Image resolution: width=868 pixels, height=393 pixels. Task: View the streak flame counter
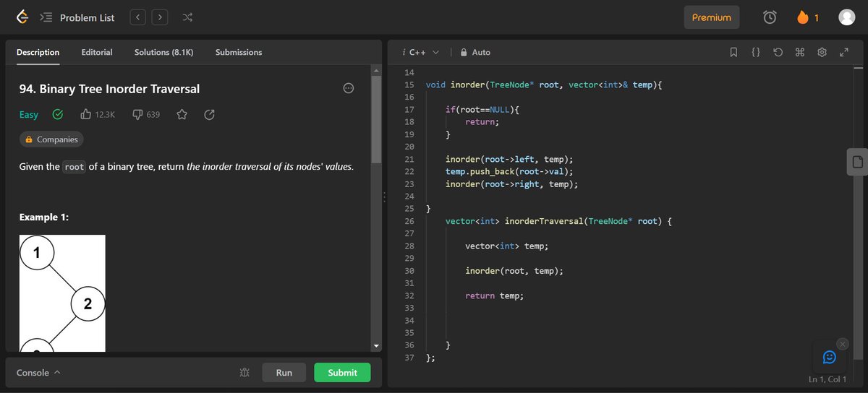[807, 17]
